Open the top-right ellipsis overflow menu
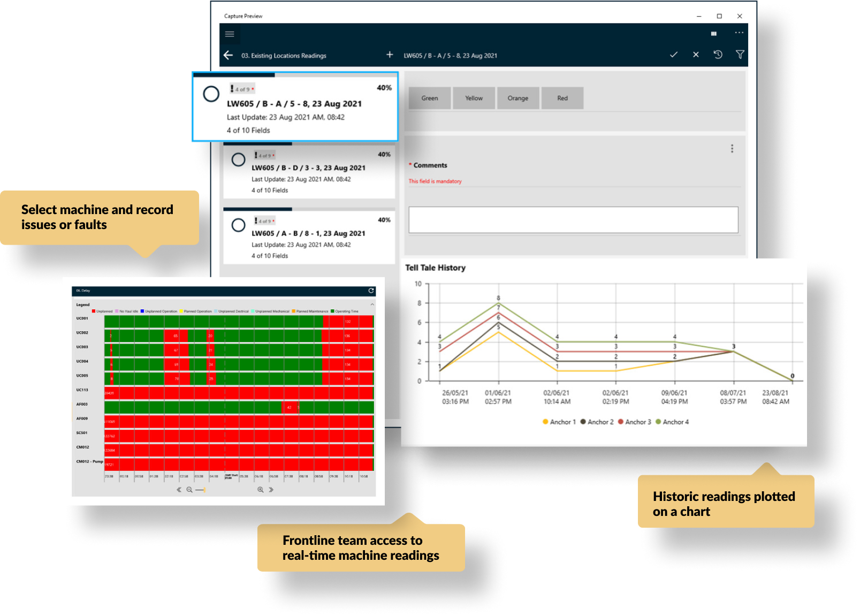This screenshot has width=860, height=616. point(739,33)
